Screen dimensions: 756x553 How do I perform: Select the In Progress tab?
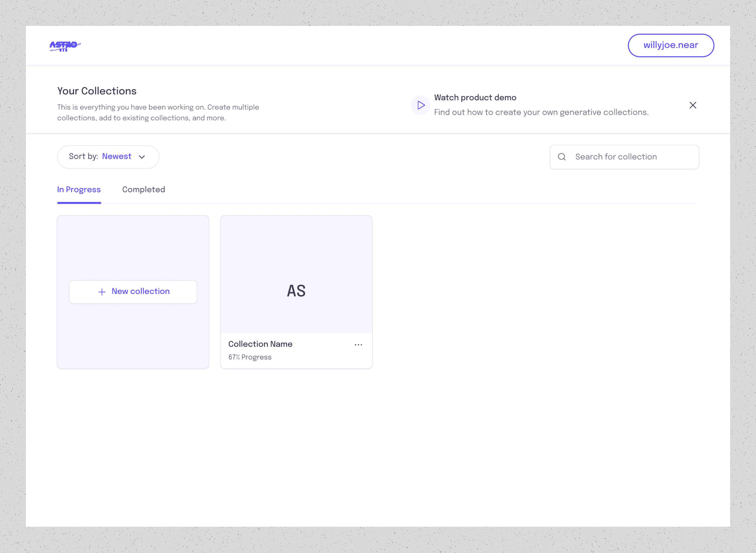point(79,190)
